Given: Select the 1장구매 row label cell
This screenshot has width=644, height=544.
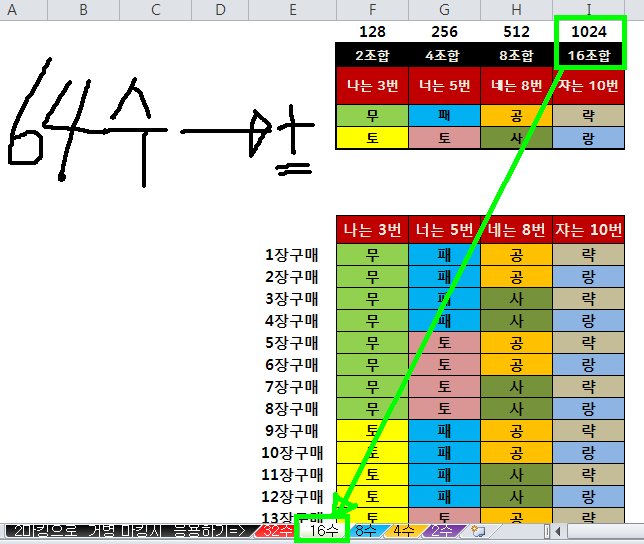Looking at the screenshot, I should coord(292,255).
